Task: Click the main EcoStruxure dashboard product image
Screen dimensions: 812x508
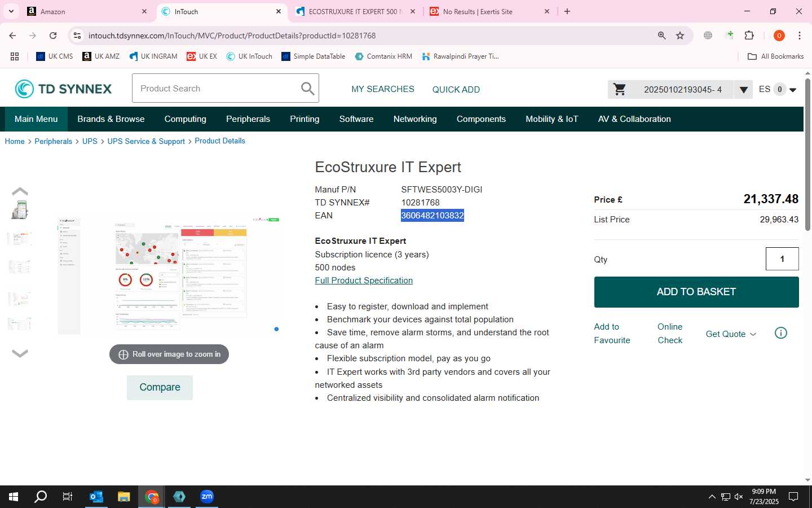Action: [x=169, y=275]
